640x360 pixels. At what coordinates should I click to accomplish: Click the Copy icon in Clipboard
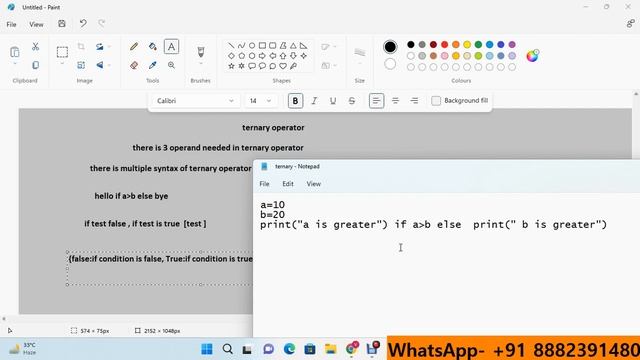(x=36, y=65)
